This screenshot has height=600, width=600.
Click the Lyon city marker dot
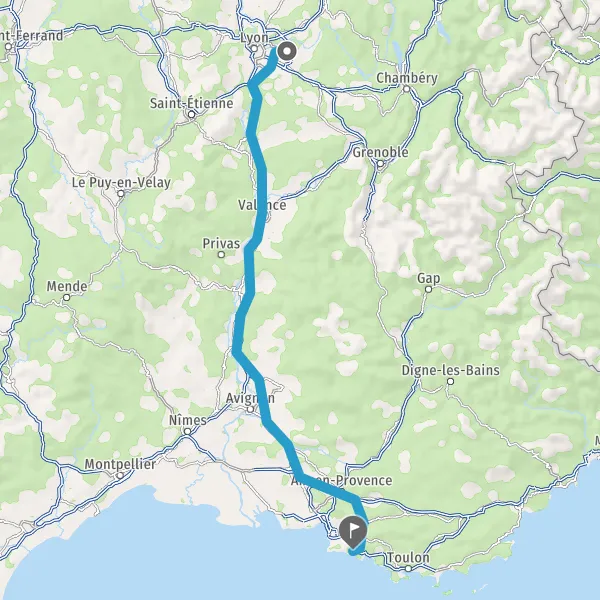pos(254,49)
